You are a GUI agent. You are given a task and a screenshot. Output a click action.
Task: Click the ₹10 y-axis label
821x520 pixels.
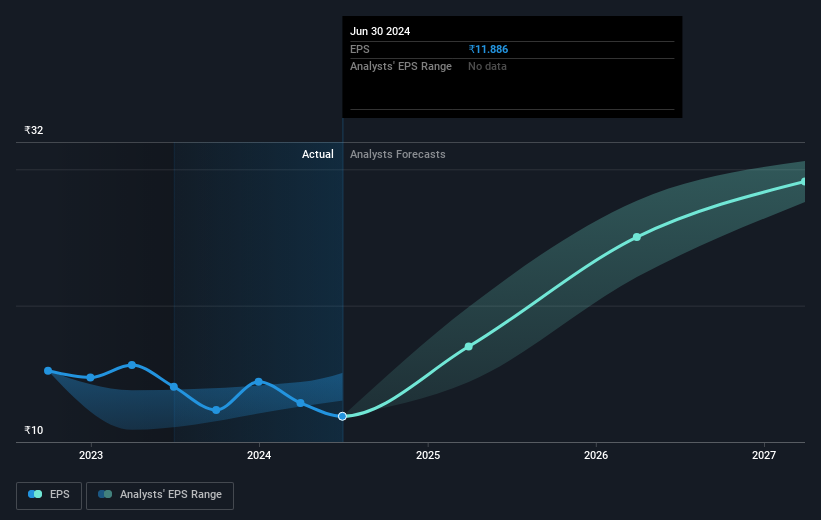click(x=34, y=430)
